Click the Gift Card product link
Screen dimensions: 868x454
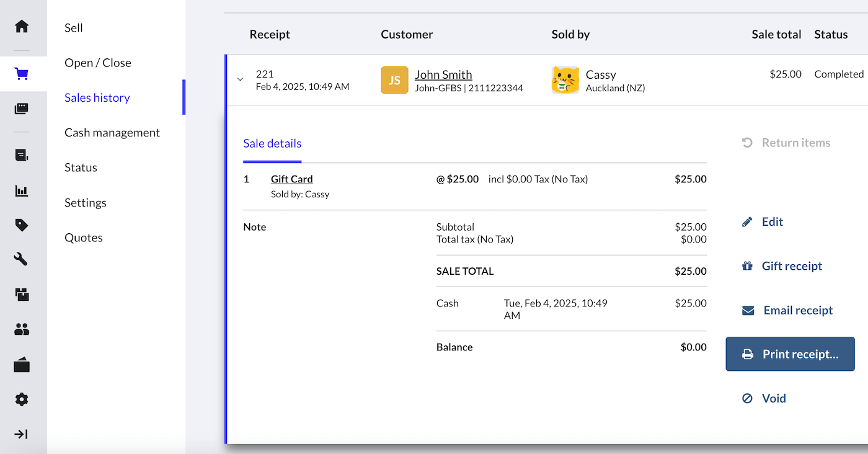click(291, 179)
